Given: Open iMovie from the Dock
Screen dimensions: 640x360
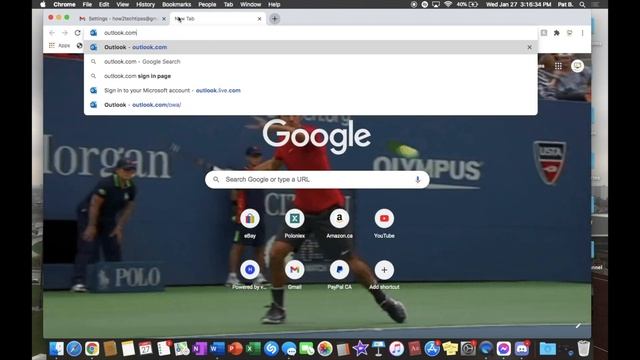Looking at the screenshot, I should 360,349.
